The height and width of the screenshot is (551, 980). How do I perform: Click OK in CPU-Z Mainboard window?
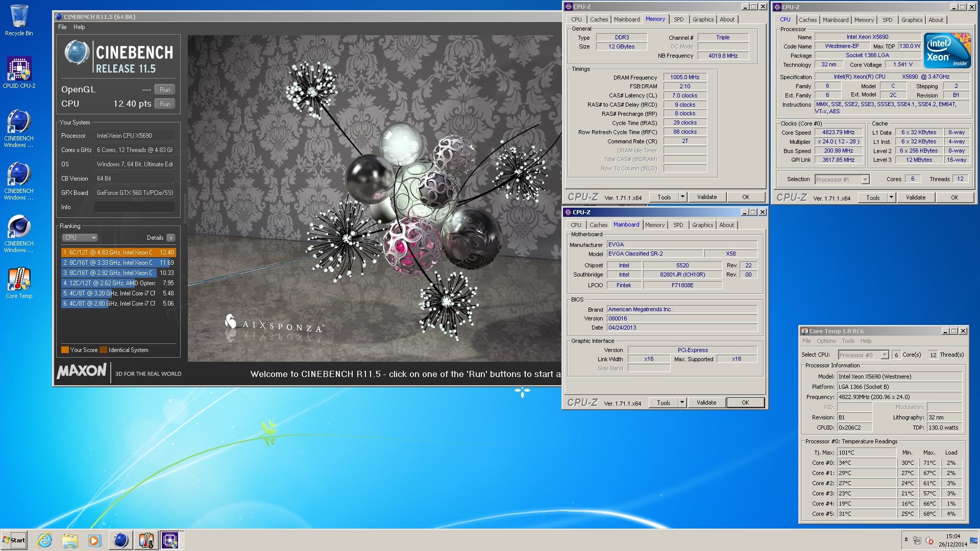pos(745,403)
